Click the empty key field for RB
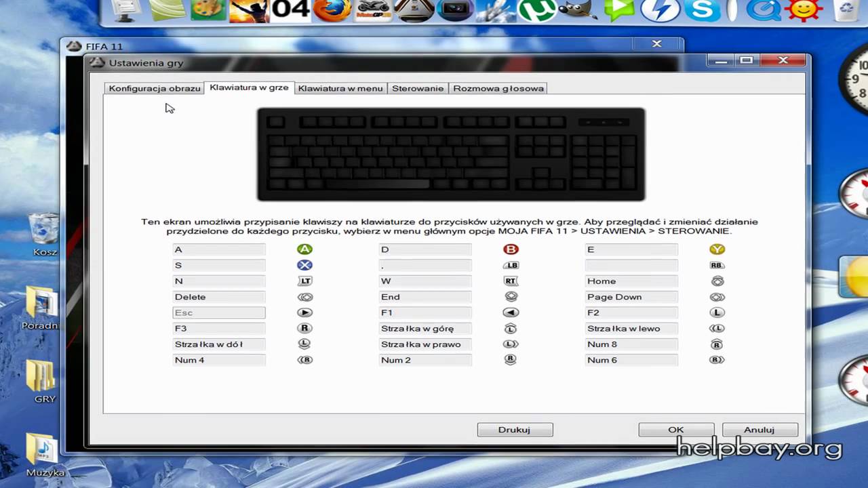 (631, 265)
